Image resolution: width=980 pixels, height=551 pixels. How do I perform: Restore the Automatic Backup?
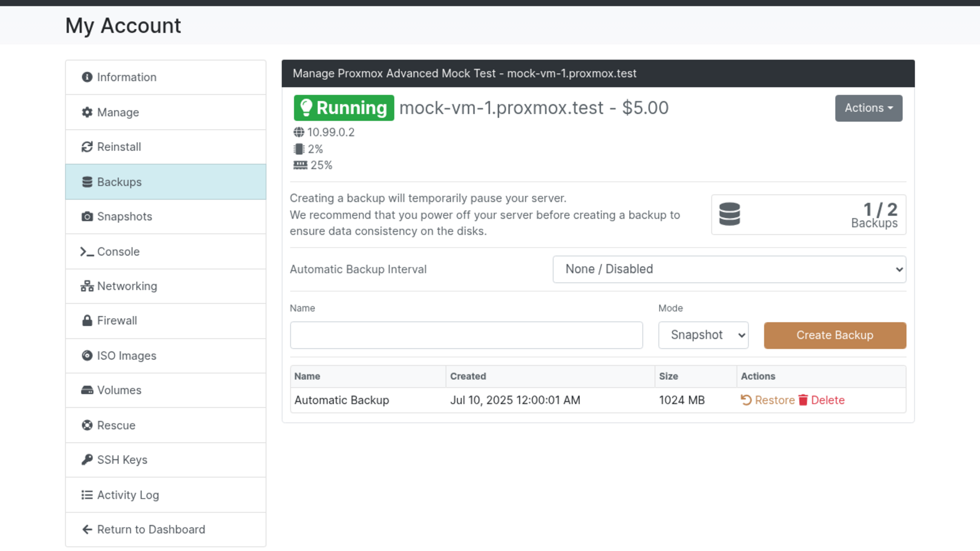[x=768, y=400]
